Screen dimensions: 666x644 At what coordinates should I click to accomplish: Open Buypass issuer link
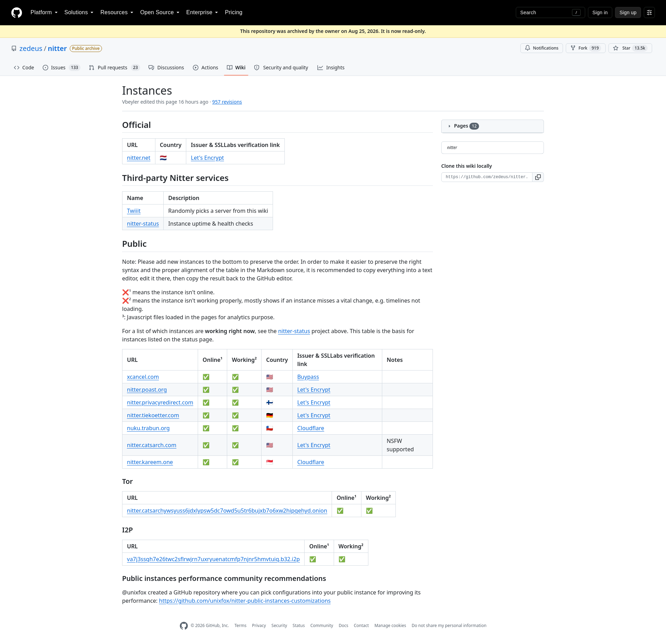click(x=308, y=377)
